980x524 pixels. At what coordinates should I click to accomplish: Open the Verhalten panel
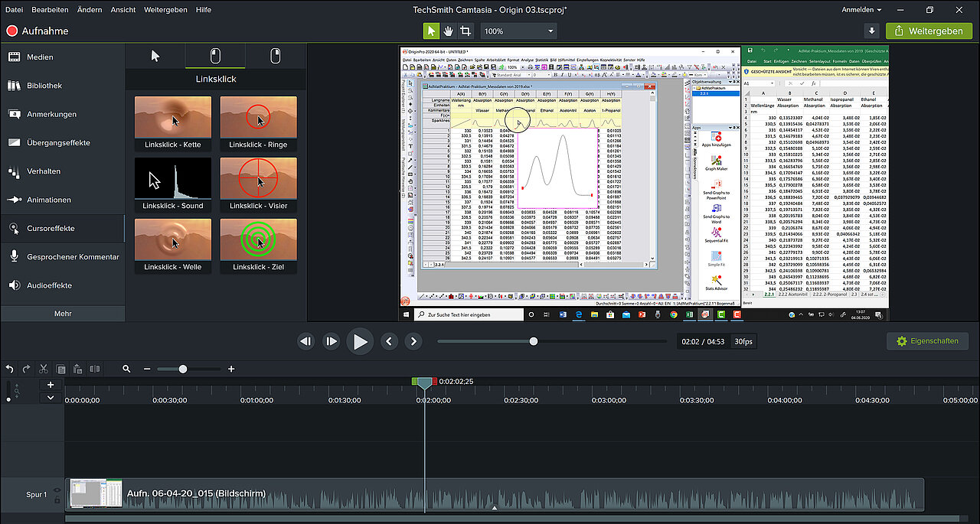(63, 171)
